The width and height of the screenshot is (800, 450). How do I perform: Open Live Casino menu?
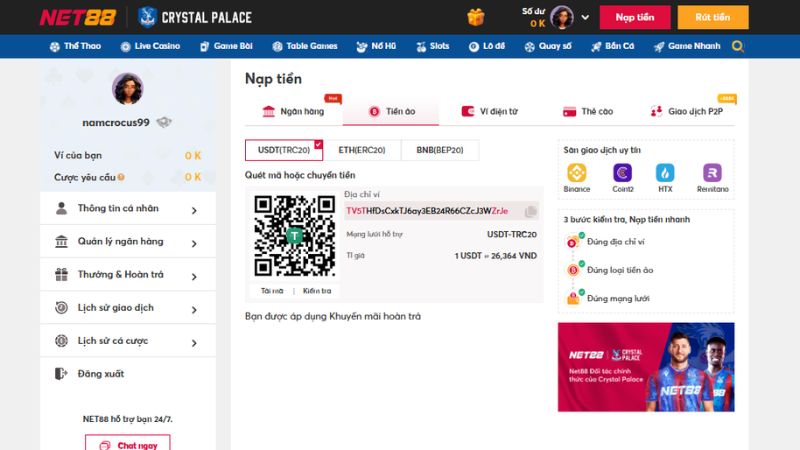[x=150, y=46]
